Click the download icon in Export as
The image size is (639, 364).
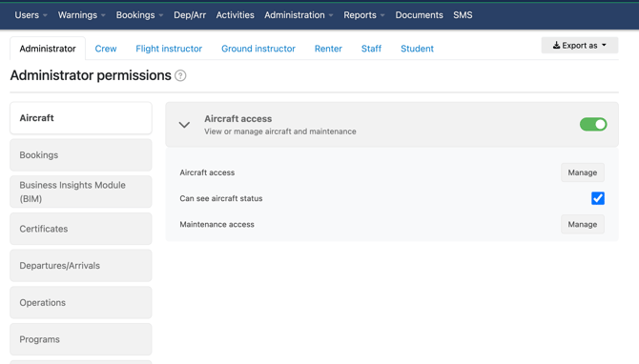(x=556, y=45)
